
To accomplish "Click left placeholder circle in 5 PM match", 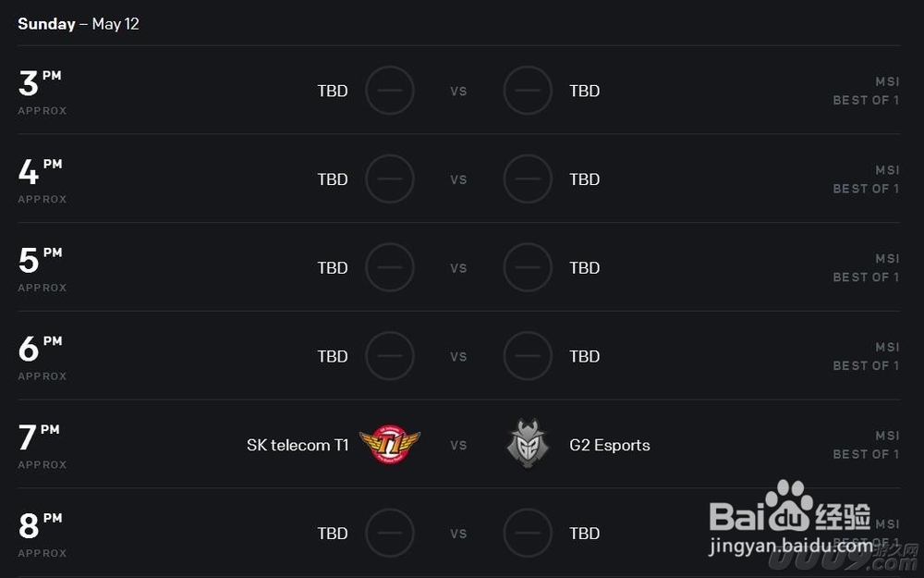I will click(390, 267).
